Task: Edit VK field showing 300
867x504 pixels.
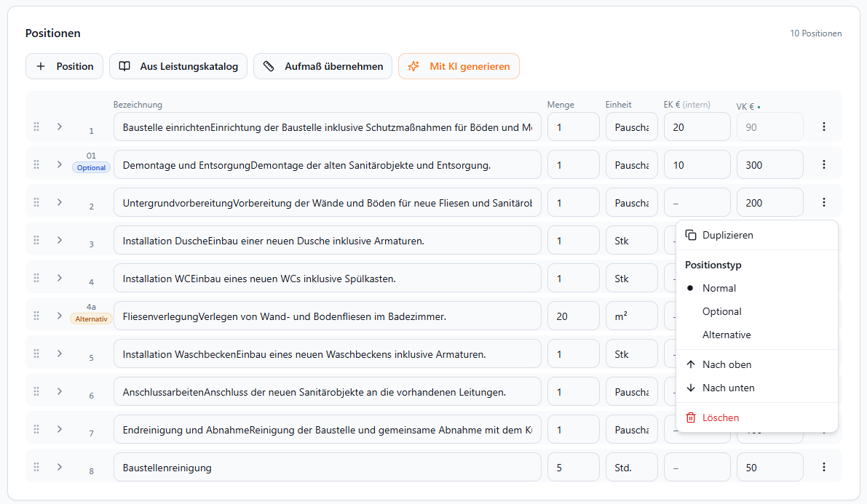Action: point(769,164)
